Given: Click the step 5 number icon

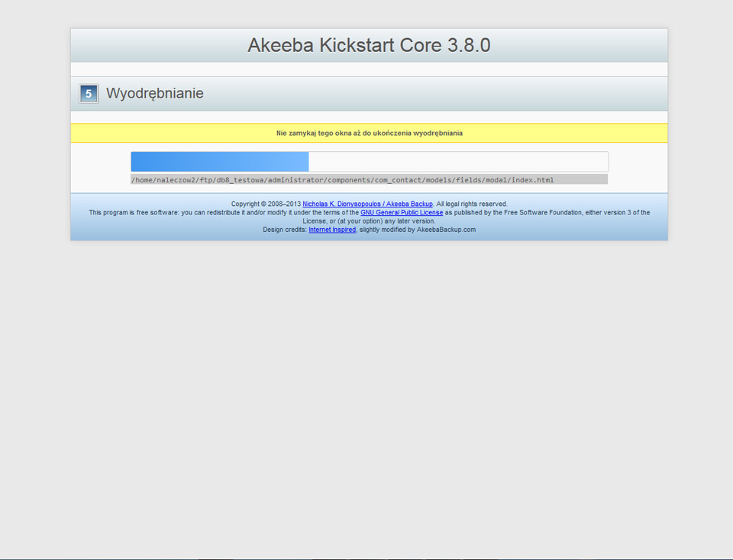Looking at the screenshot, I should (89, 93).
